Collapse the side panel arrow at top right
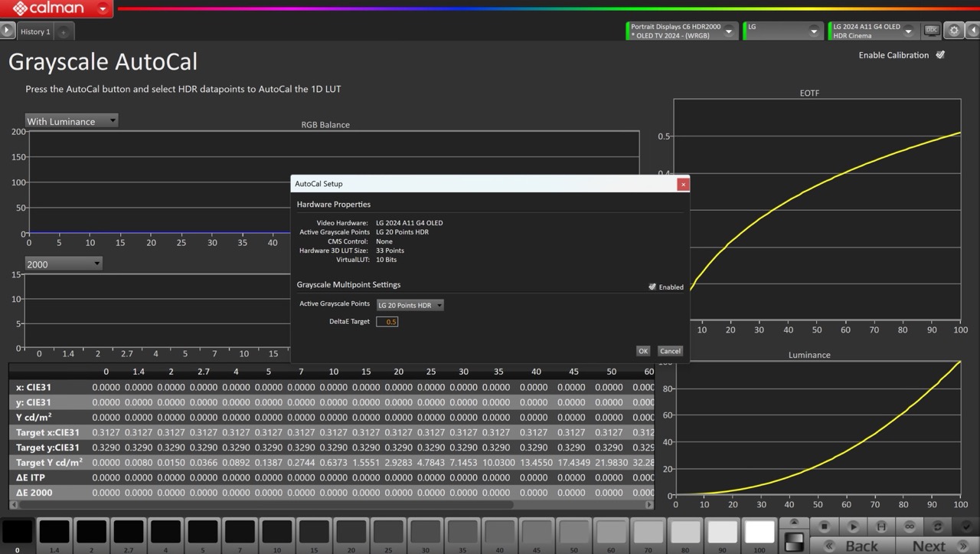 [972, 31]
